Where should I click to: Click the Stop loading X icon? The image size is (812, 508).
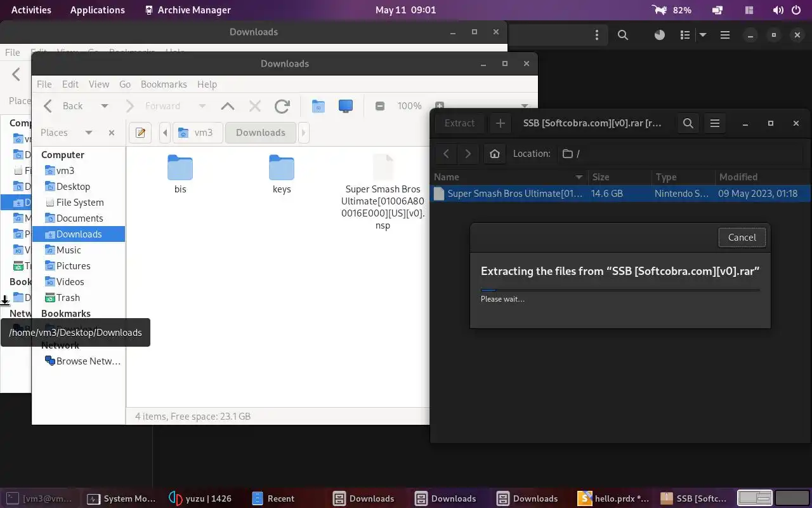point(254,106)
